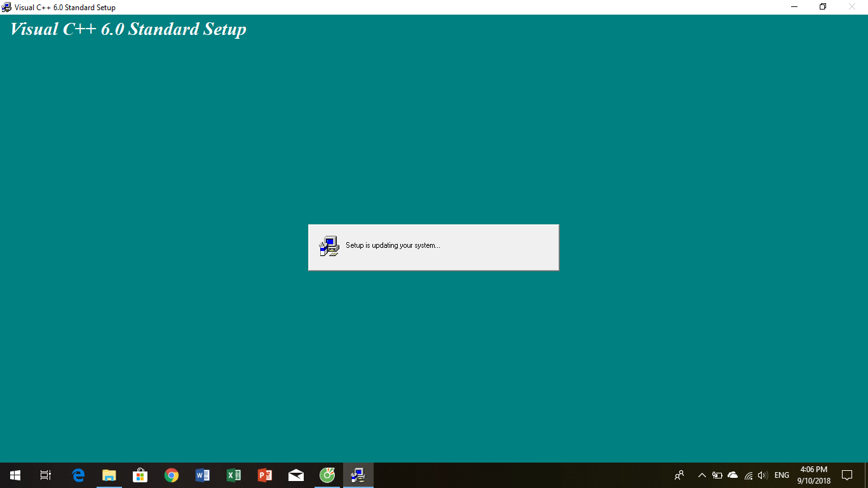Show hidden system tray icons
The height and width of the screenshot is (488, 868).
tap(702, 475)
